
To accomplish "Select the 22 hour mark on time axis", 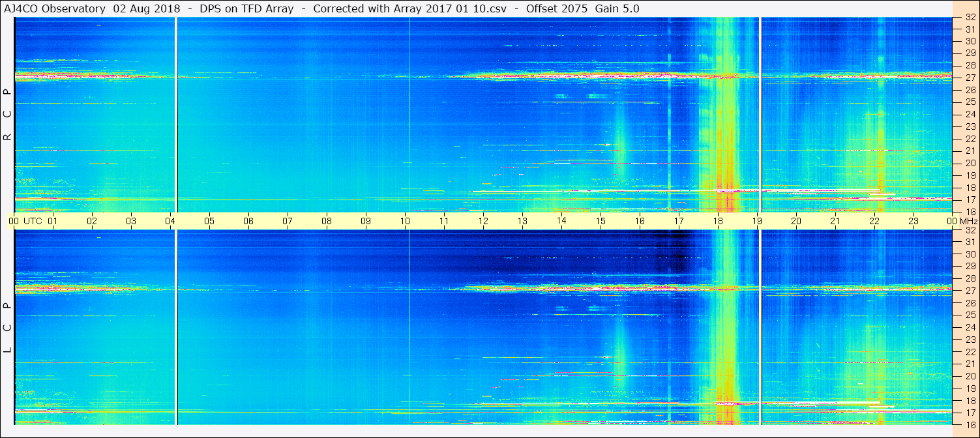I will coord(874,221).
